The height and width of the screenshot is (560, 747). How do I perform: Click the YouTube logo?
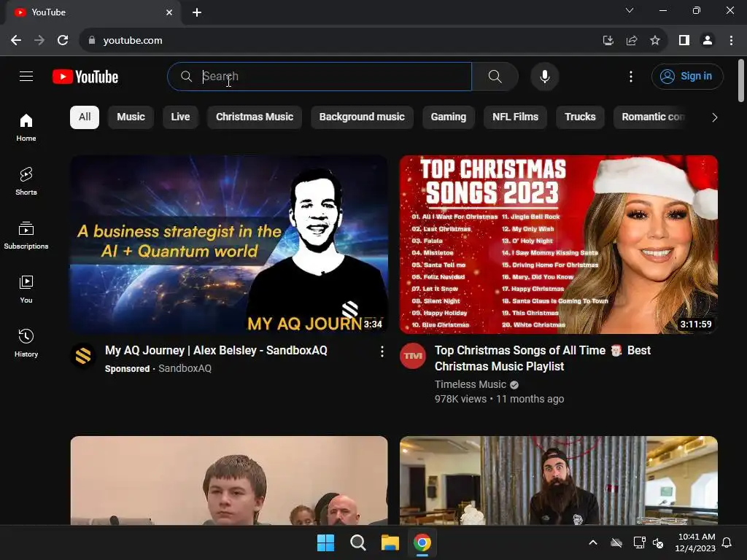click(85, 77)
